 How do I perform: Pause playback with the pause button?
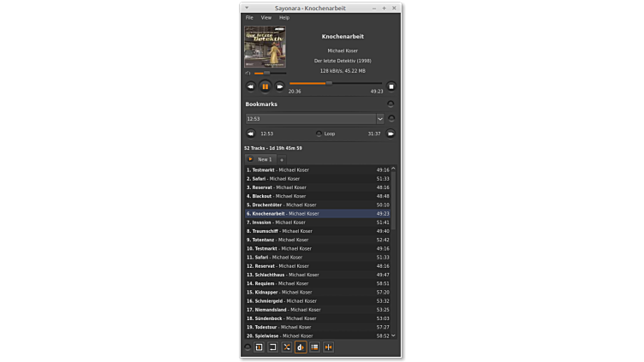click(x=265, y=86)
